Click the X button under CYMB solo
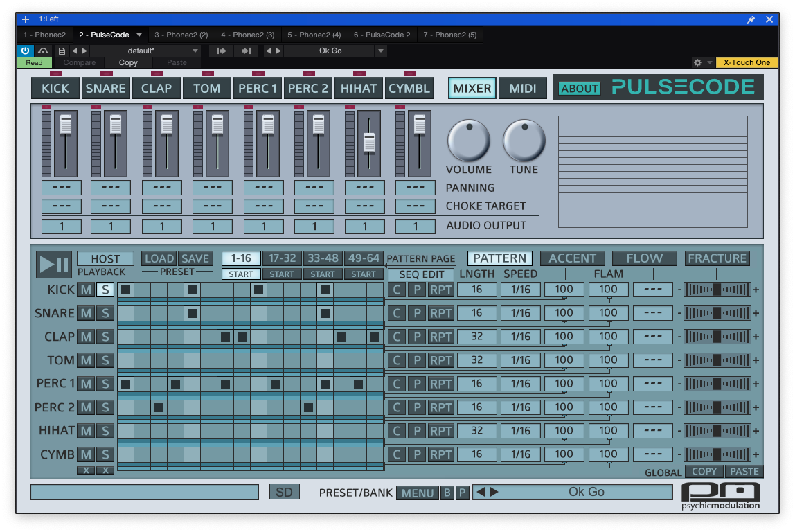Image resolution: width=795 pixels, height=532 pixels. point(105,470)
